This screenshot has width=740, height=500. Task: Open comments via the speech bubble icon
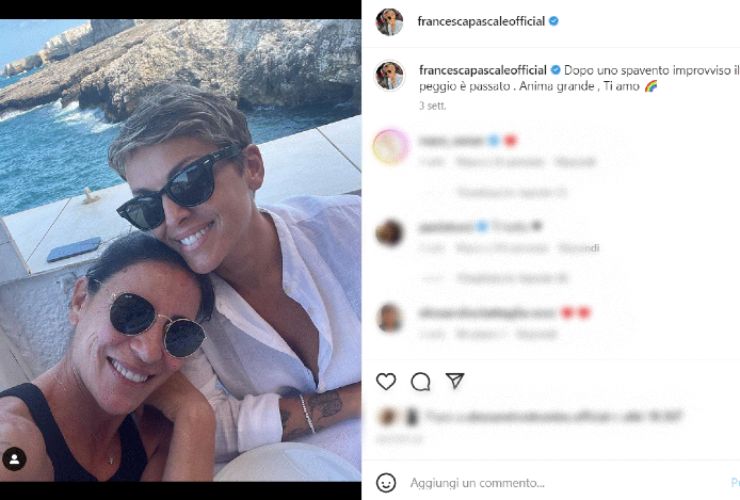click(420, 381)
